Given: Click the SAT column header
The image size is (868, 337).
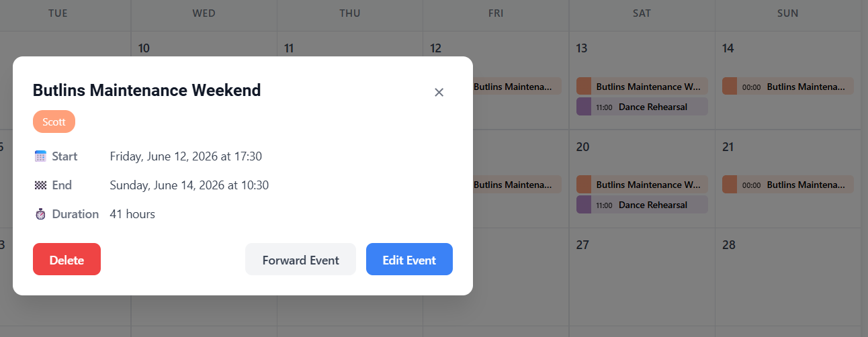Looking at the screenshot, I should point(642,13).
